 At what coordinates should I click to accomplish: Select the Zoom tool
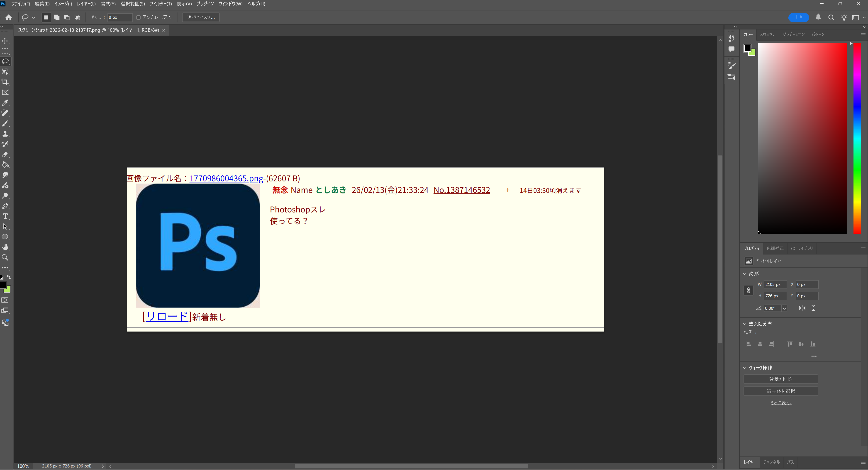tap(5, 258)
